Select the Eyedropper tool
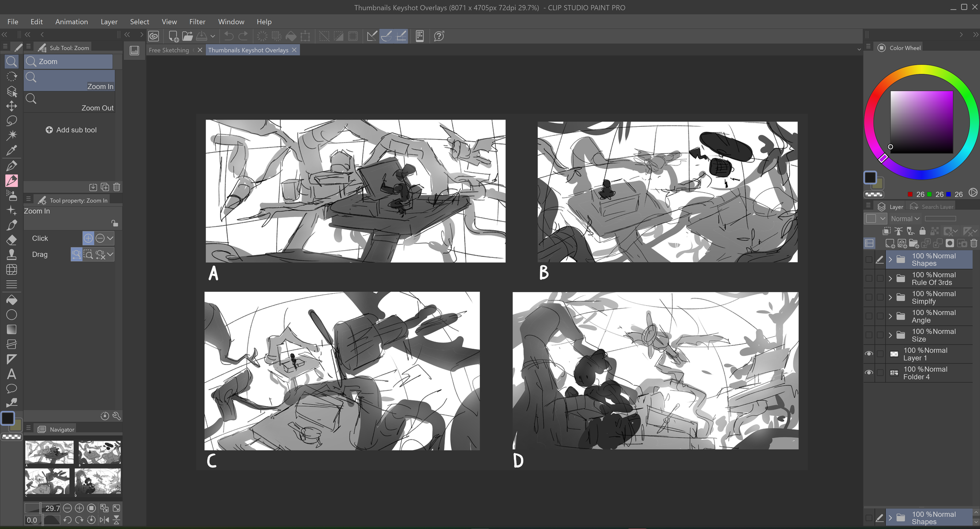This screenshot has height=529, width=980. pos(11,150)
